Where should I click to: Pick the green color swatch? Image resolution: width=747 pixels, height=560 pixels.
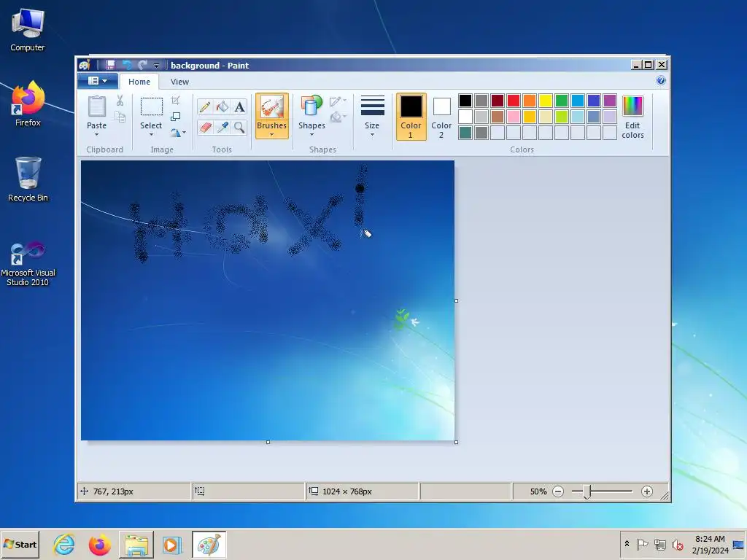coord(562,101)
